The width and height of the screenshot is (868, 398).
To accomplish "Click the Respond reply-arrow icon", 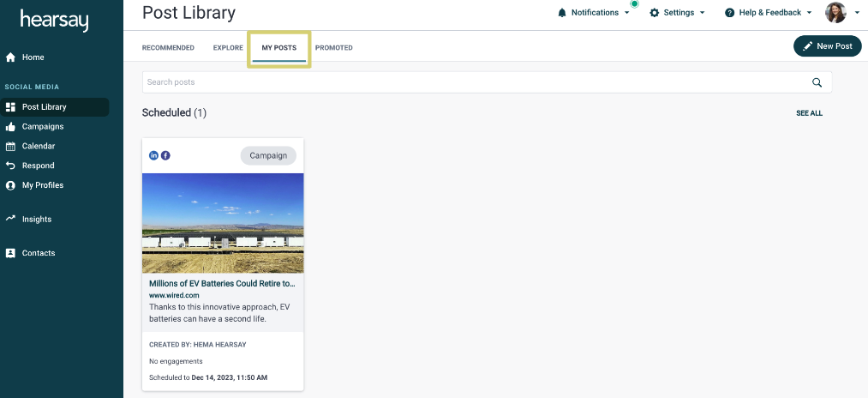I will [x=10, y=166].
